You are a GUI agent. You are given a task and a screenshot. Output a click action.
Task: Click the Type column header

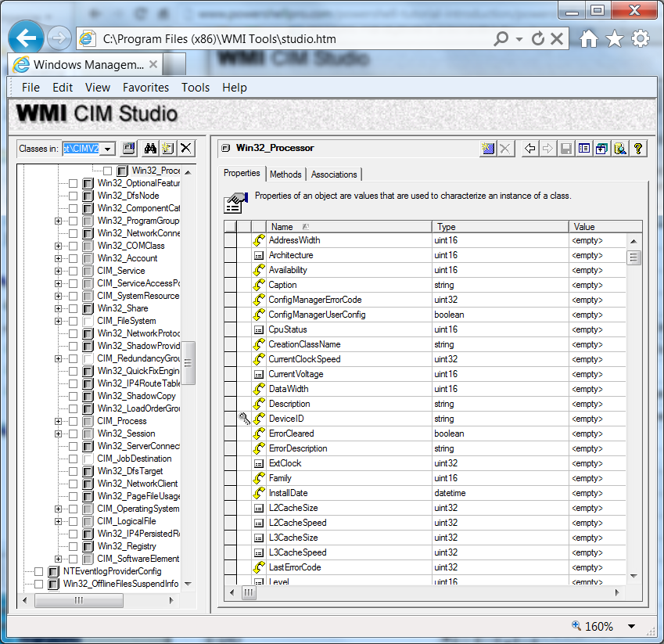[x=500, y=227]
